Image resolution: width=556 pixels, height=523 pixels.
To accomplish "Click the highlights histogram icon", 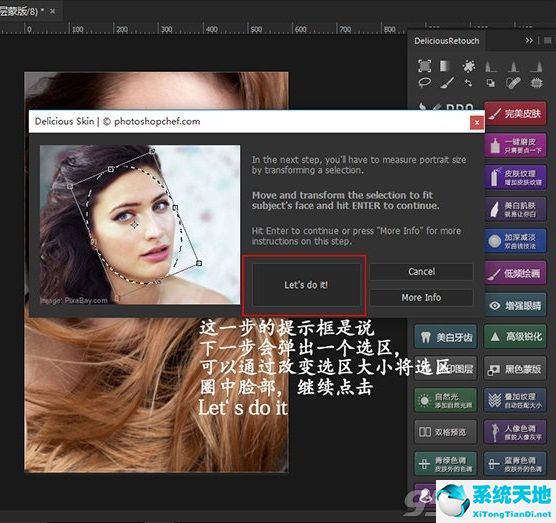I will [536, 66].
